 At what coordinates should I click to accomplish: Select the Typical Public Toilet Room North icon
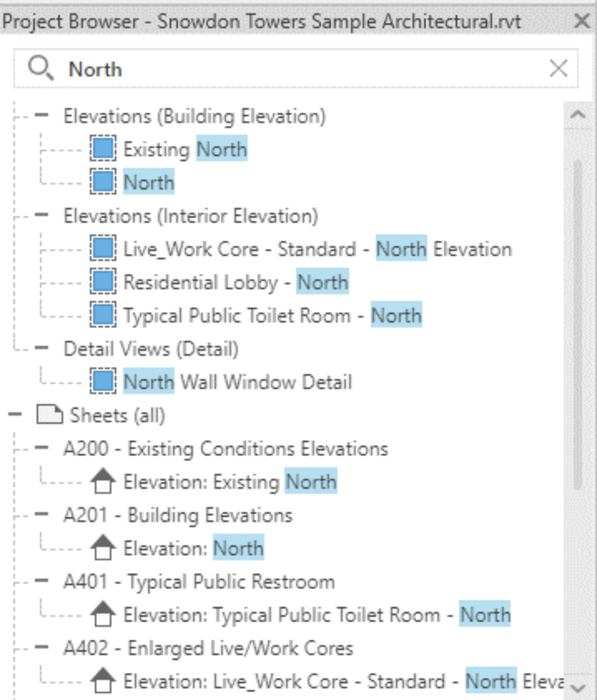102,315
